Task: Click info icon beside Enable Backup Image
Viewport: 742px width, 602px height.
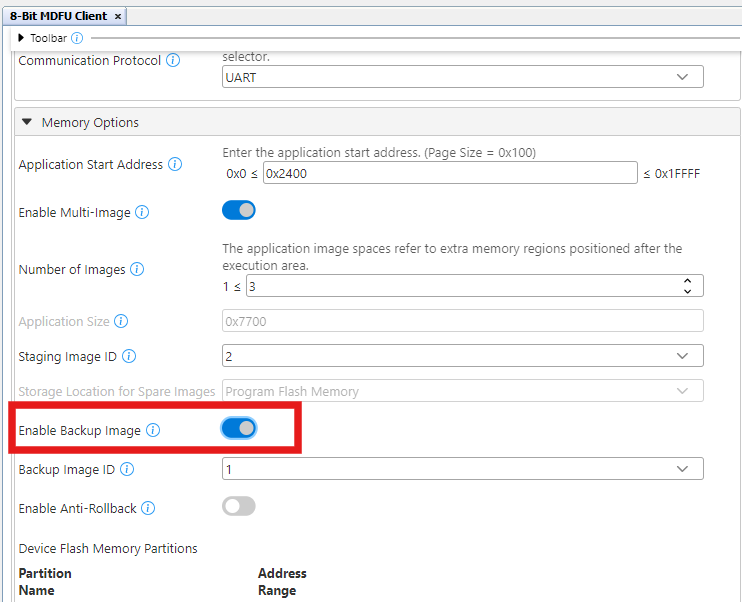Action: coord(153,430)
